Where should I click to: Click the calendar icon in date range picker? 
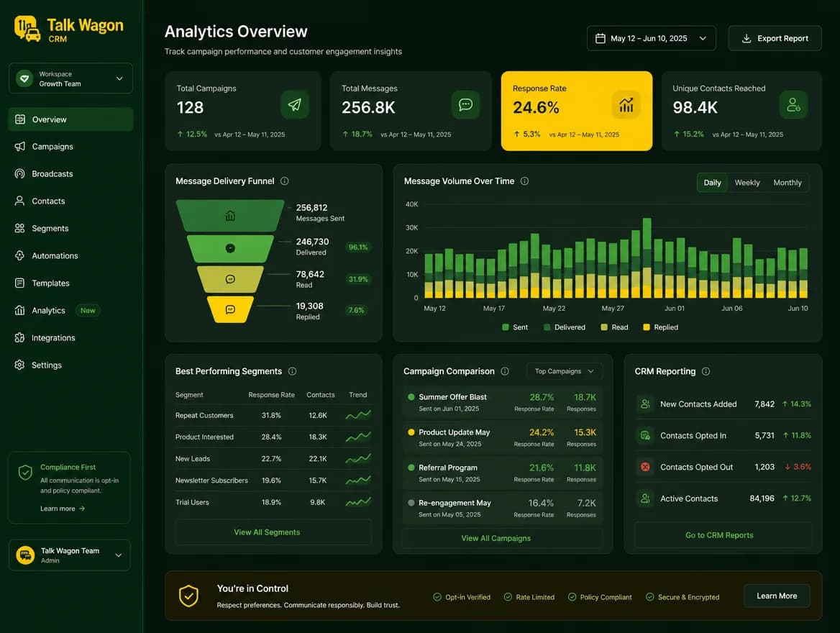[x=601, y=39]
